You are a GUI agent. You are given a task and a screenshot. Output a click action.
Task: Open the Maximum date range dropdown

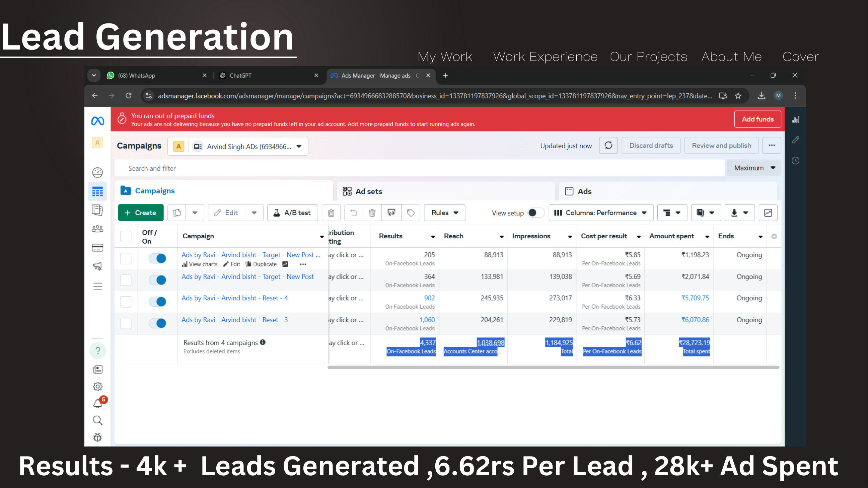753,168
